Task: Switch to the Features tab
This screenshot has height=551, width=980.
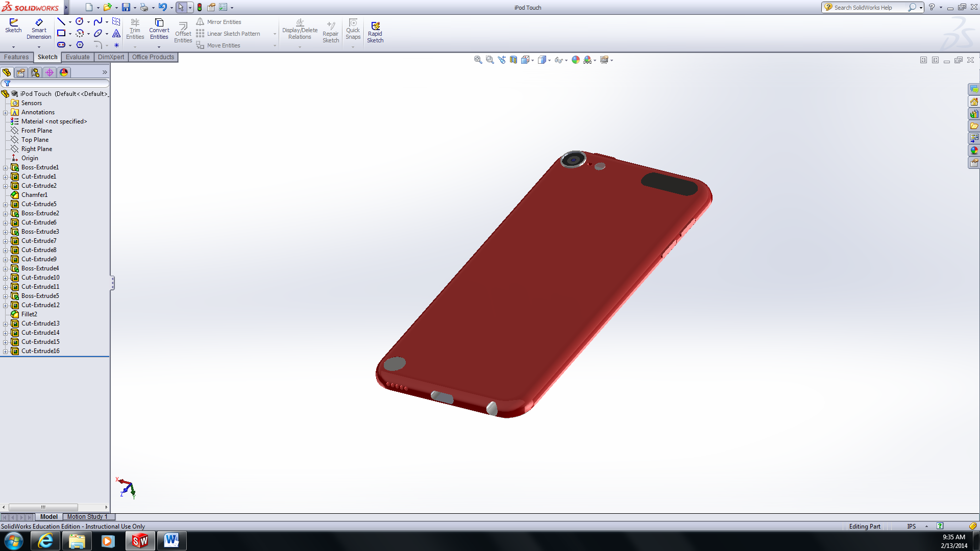Action: [x=16, y=57]
